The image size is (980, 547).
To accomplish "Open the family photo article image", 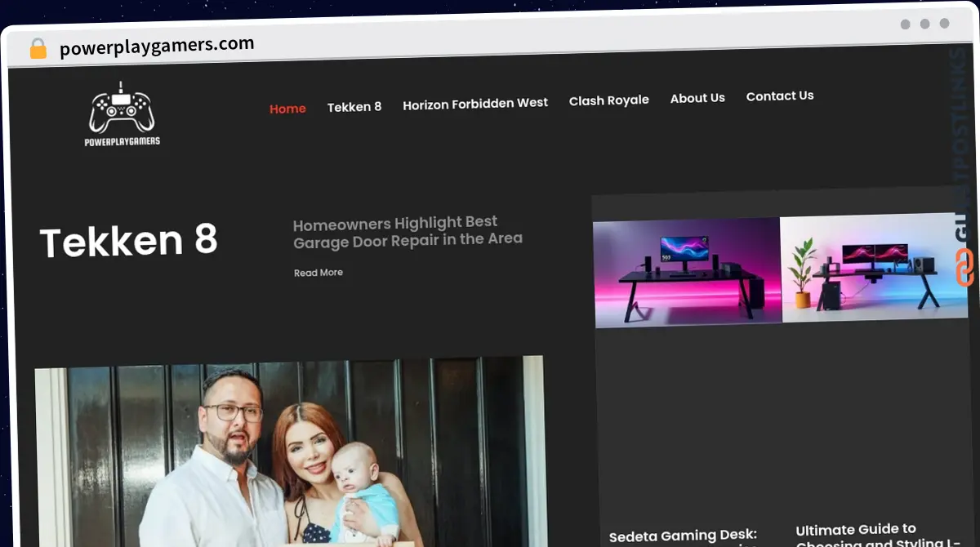I will pyautogui.click(x=289, y=451).
